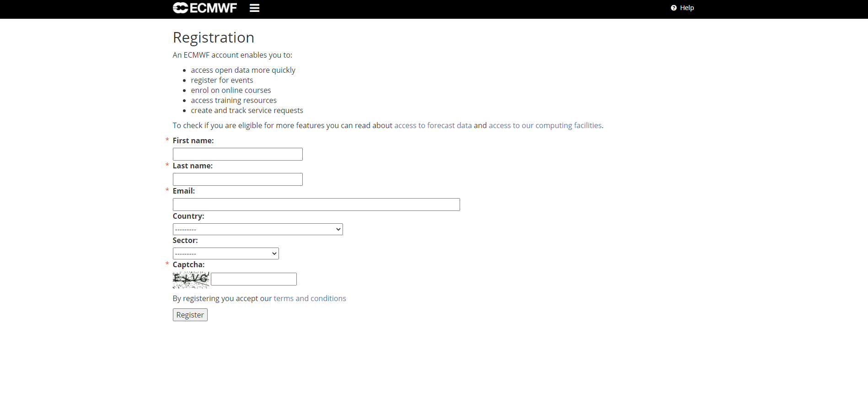This screenshot has height=415, width=868.
Task: Click 'enrol on online courses' list item
Action: coord(230,90)
